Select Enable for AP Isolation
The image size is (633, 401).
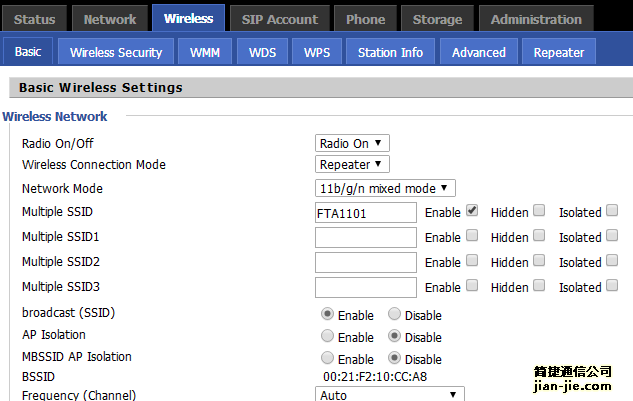click(x=327, y=336)
